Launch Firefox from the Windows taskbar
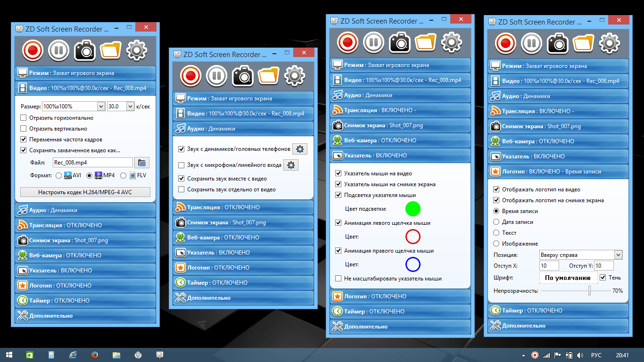 95,355
